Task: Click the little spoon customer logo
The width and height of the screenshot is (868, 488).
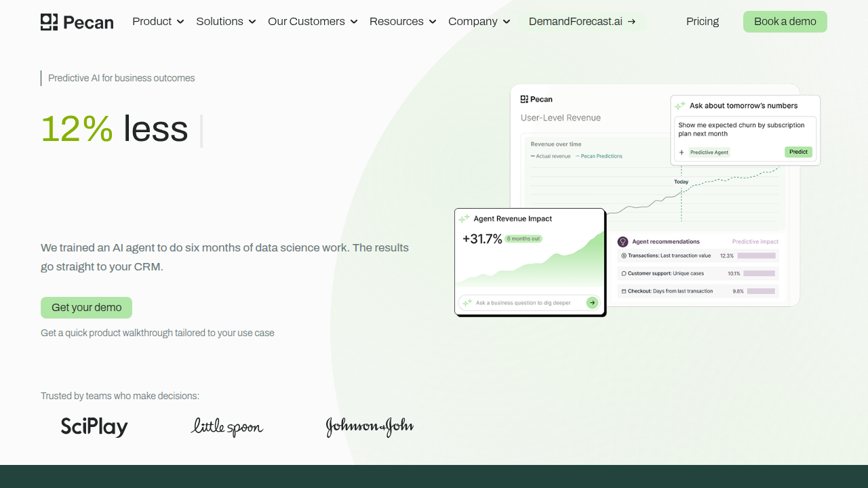Action: coord(227,427)
